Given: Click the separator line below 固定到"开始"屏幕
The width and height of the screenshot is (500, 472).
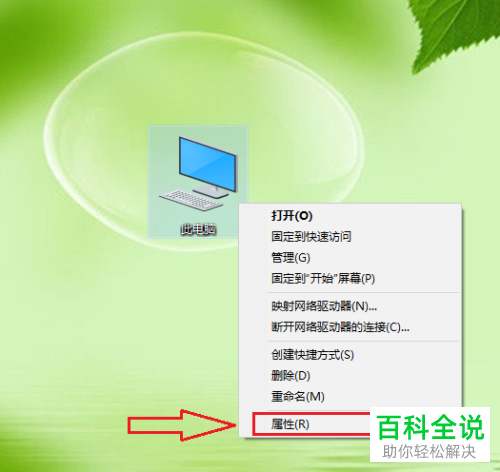Looking at the screenshot, I should click(363, 293).
